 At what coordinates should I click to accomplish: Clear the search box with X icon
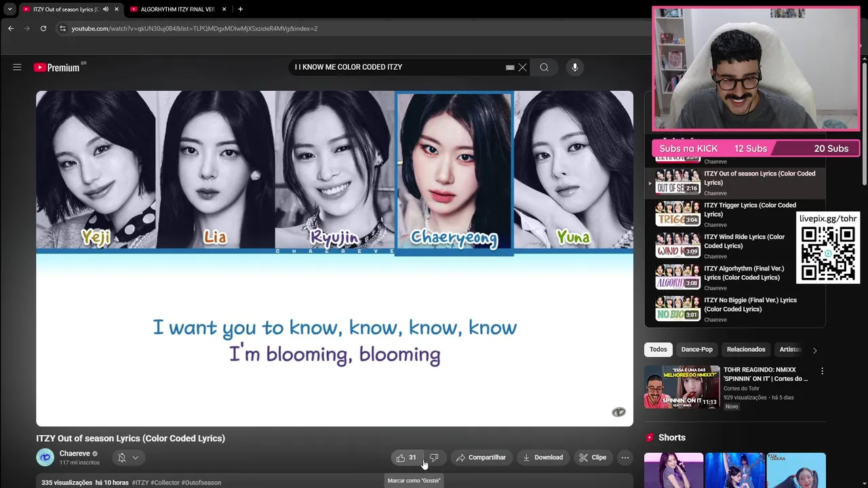(522, 67)
